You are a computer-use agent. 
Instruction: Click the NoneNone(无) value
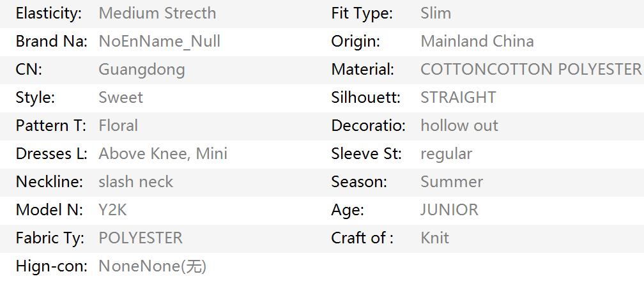pyautogui.click(x=152, y=266)
